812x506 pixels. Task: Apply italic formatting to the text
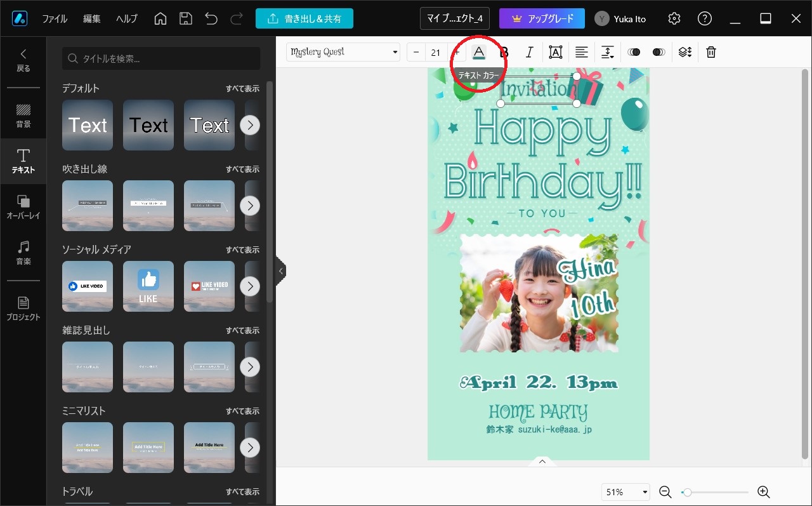tap(529, 52)
